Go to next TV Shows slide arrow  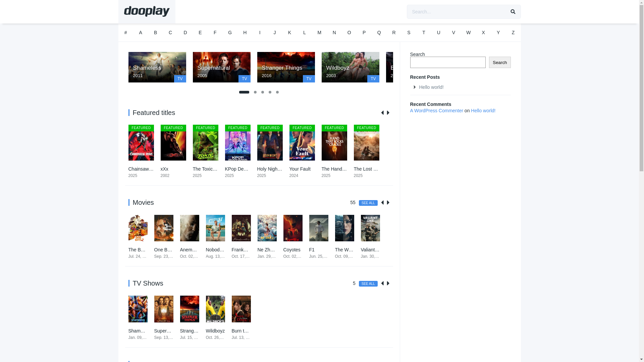[x=388, y=283]
